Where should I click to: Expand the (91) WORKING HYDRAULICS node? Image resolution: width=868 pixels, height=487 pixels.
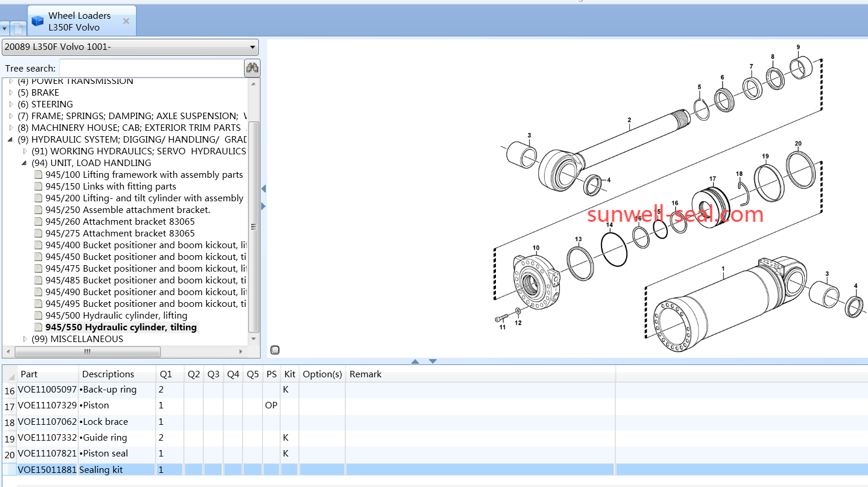point(25,151)
